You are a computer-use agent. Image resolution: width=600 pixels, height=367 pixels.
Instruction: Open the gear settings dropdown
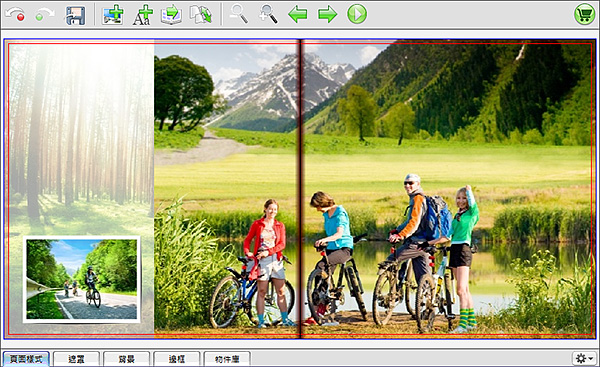click(584, 359)
